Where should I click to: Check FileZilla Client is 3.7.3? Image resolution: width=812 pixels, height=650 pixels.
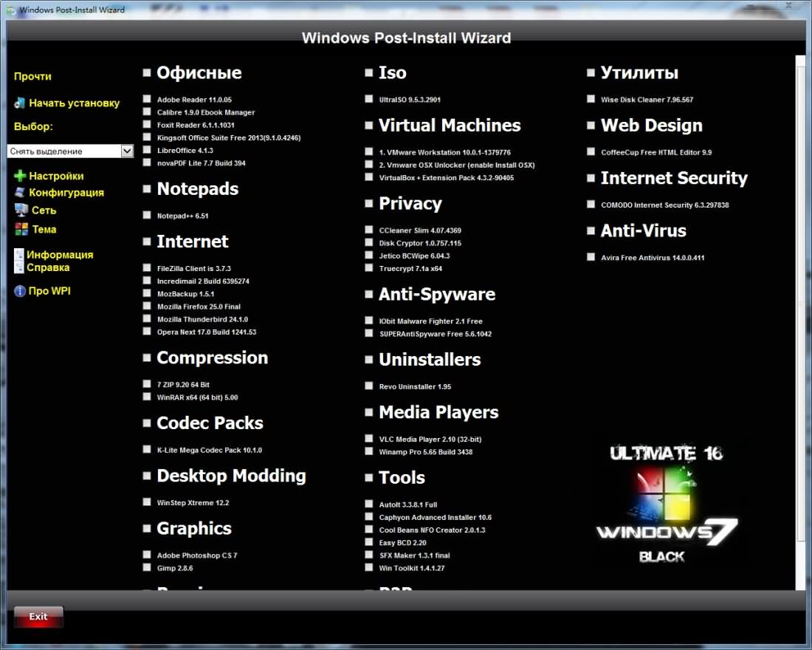pyautogui.click(x=147, y=268)
